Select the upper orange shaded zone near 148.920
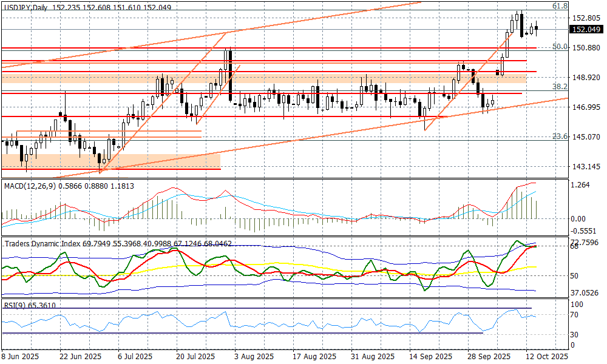 [x=273, y=79]
